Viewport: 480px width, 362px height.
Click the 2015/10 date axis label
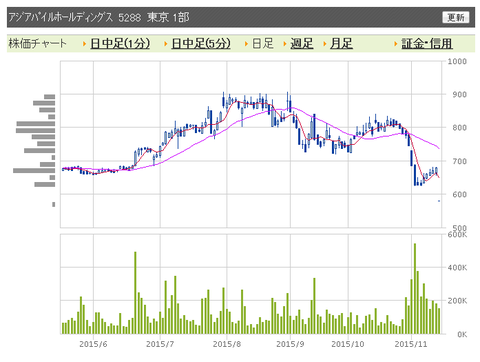348,344
